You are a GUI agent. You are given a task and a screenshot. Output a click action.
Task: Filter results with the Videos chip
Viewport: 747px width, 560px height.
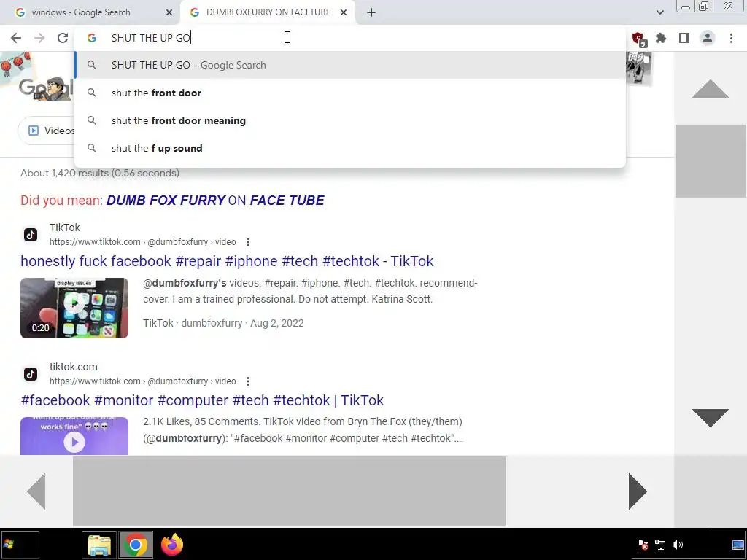point(46,131)
